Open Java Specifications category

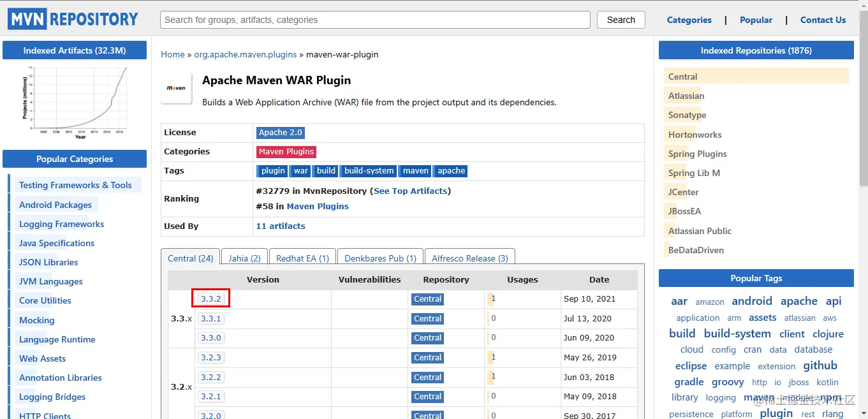(57, 243)
